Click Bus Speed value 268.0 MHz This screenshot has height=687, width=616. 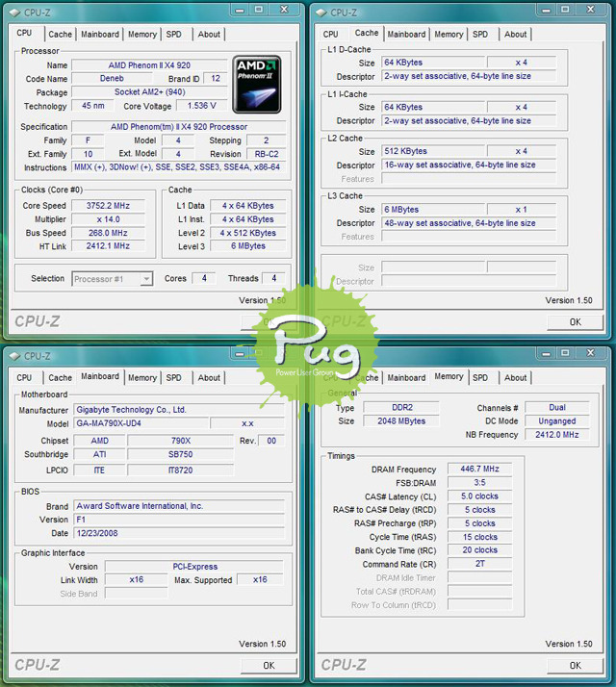[108, 233]
